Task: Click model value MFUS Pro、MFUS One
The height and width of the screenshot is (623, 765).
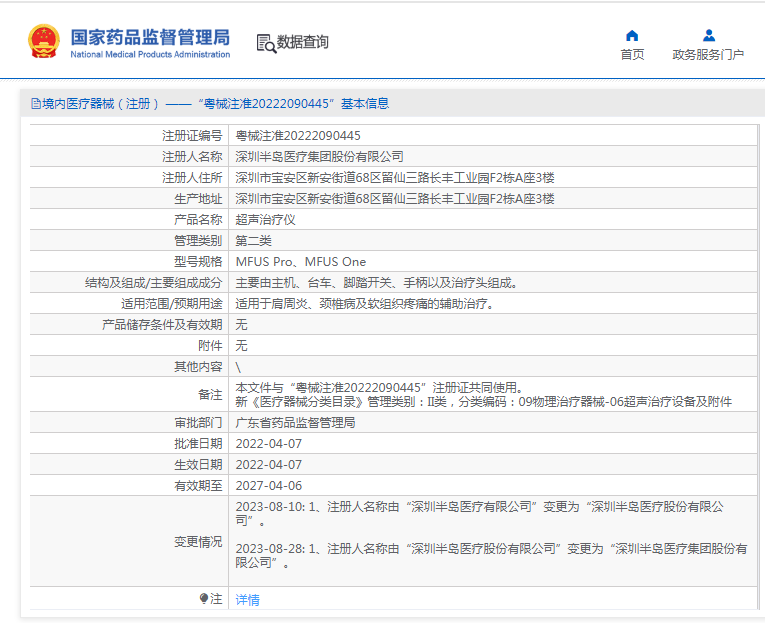Action: pos(301,261)
